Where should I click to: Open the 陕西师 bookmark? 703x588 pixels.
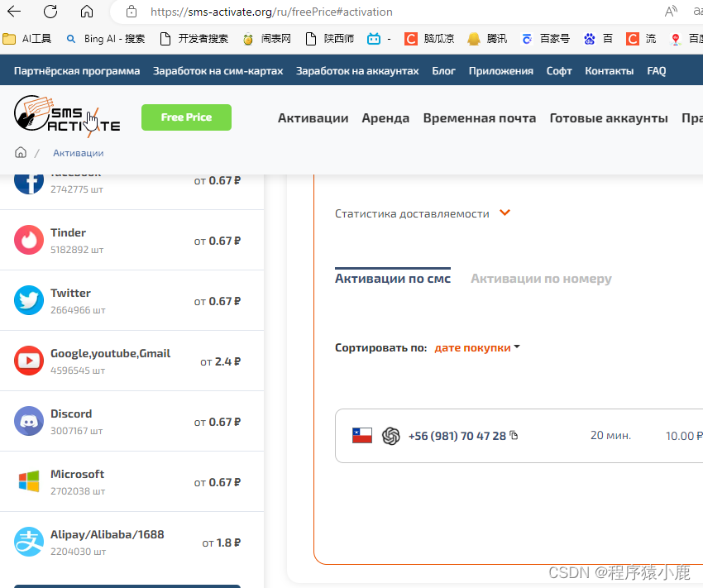click(x=329, y=39)
